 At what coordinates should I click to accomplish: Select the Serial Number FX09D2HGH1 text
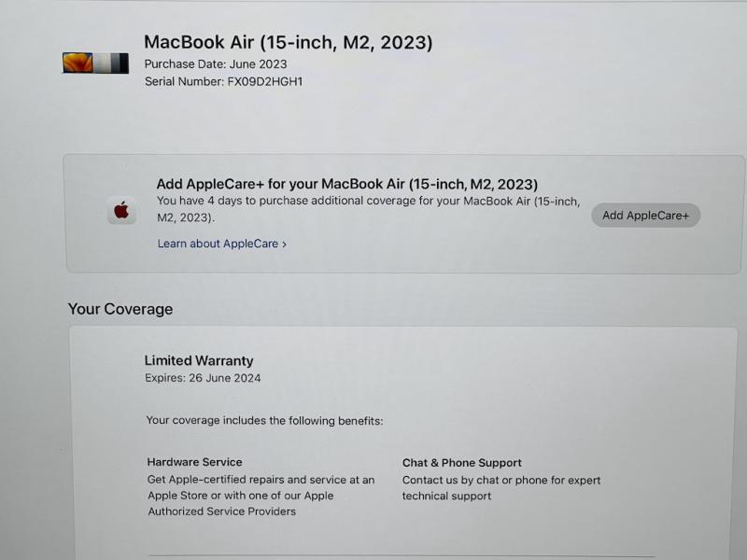[223, 82]
